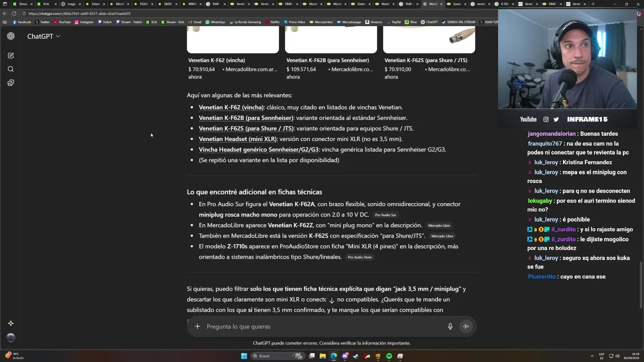Open the Venetian K-F62S (para Shure / JTS) list link

pos(246,128)
